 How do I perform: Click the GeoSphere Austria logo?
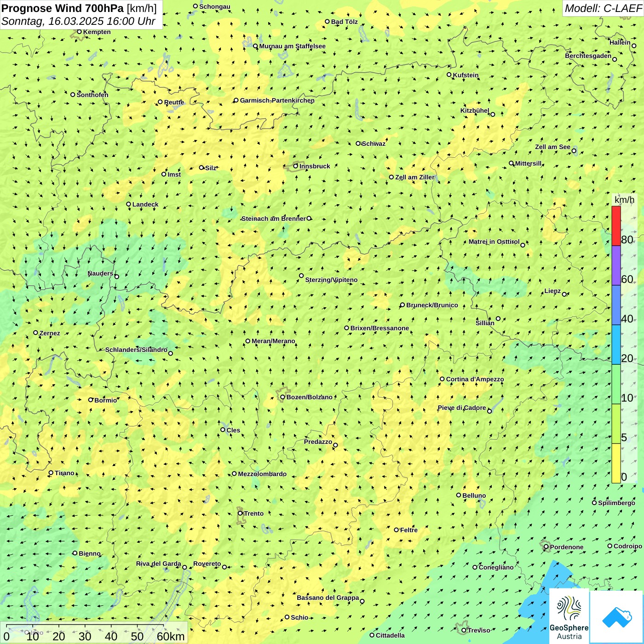pos(569,616)
